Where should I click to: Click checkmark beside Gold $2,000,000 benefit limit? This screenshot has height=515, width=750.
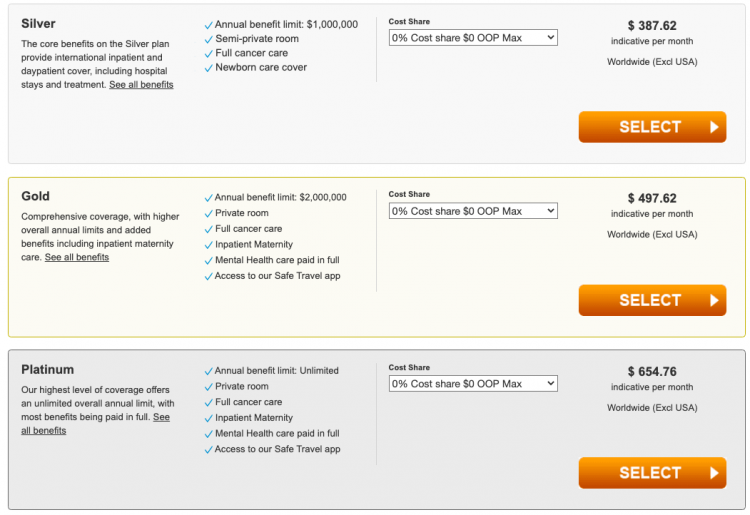tap(208, 198)
